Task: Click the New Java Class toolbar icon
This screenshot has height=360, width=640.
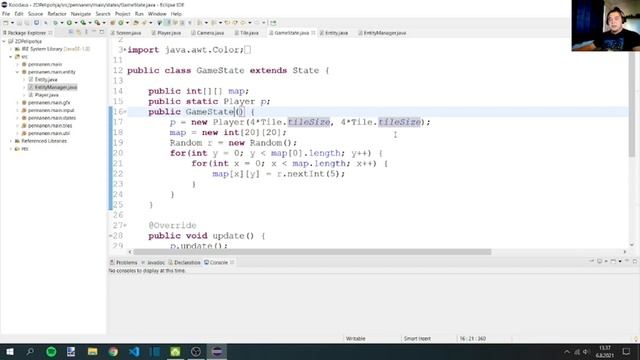Action: (x=120, y=23)
